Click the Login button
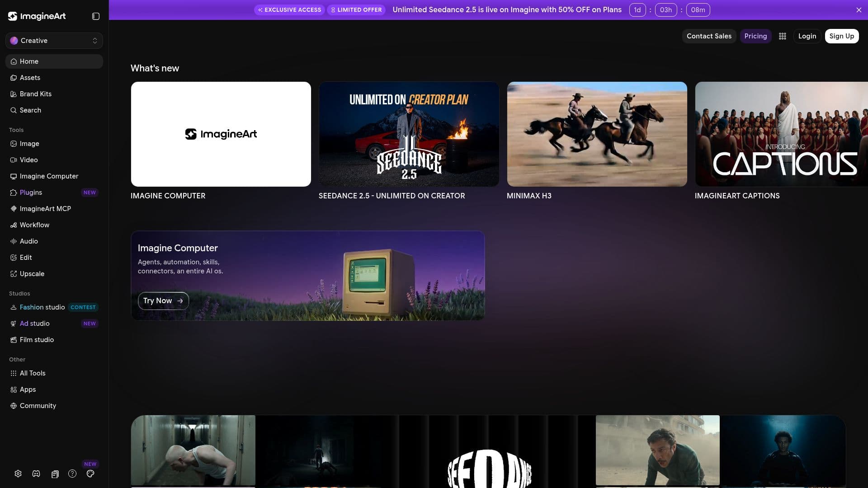 pos(807,36)
